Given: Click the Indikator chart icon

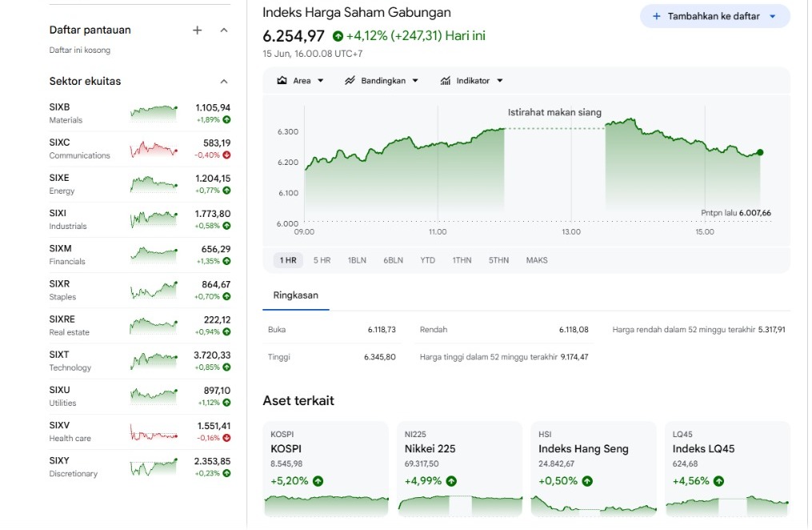Looking at the screenshot, I should point(446,80).
